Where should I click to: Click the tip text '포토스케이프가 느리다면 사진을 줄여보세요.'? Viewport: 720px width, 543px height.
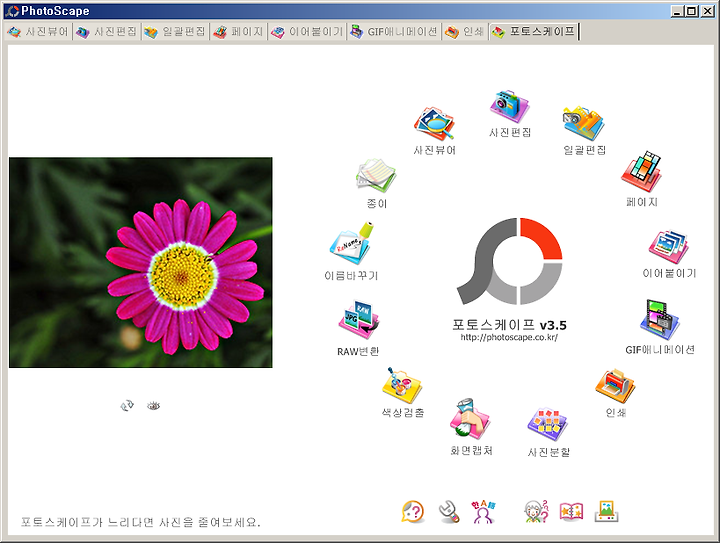pyautogui.click(x=141, y=522)
